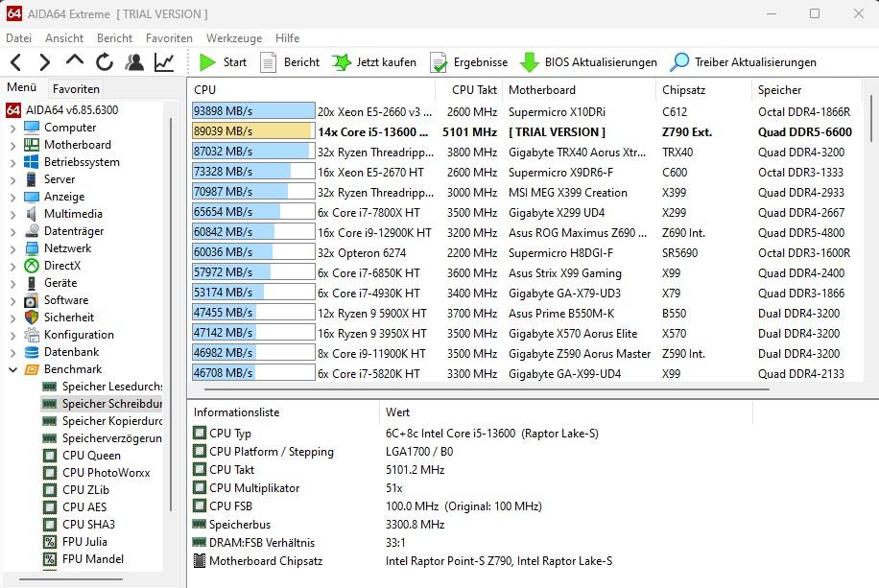Screen dimensions: 879x588
Task: Sort by the CPU Takt column header
Action: coord(470,89)
